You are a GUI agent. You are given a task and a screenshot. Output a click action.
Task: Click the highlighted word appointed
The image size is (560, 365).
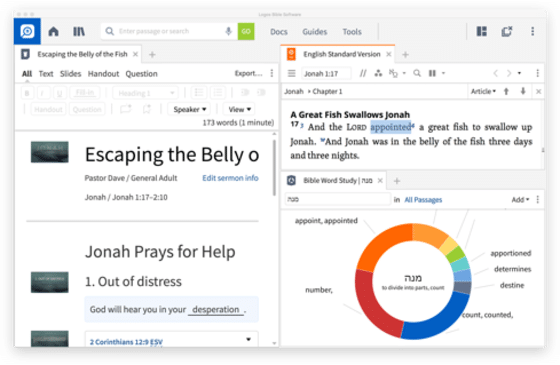(391, 127)
